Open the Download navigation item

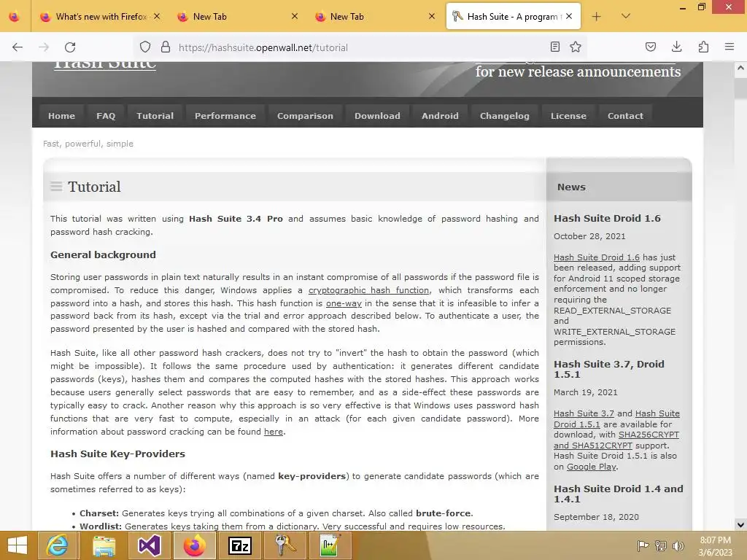point(377,116)
